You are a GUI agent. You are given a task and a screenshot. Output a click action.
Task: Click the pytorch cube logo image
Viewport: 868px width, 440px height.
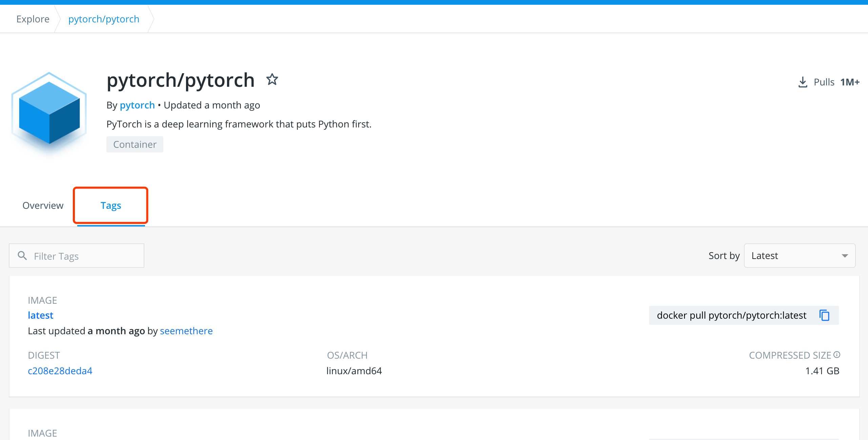click(49, 114)
